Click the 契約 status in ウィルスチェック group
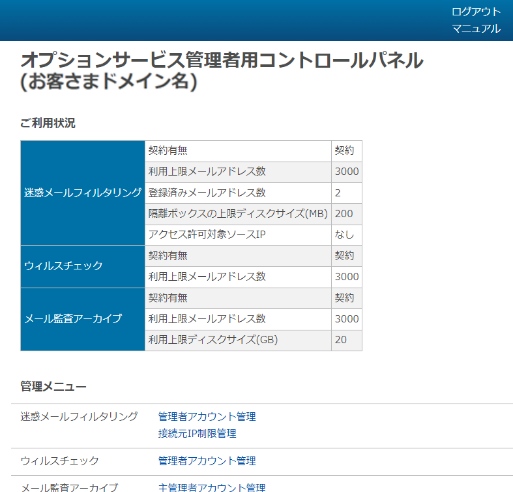The width and height of the screenshot is (513, 492). tap(347, 256)
